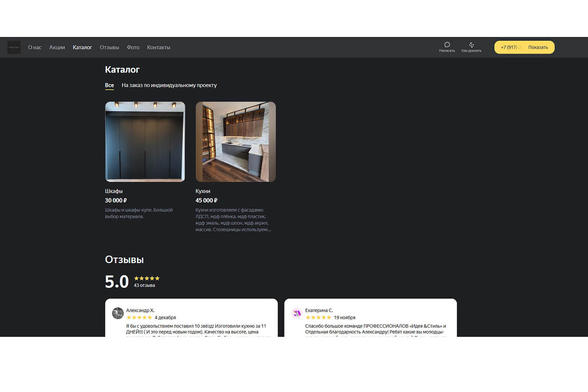Screen dimensions: 588x392
Task: Open the Контакты page
Action: coord(158,47)
